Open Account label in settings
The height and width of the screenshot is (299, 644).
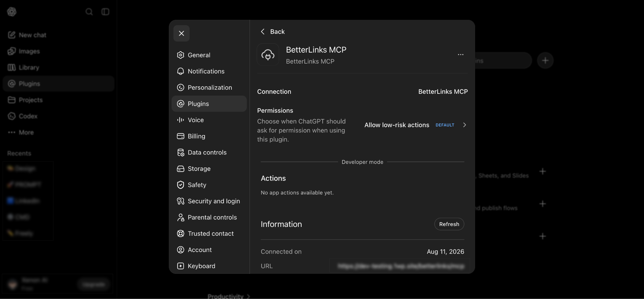click(x=200, y=250)
